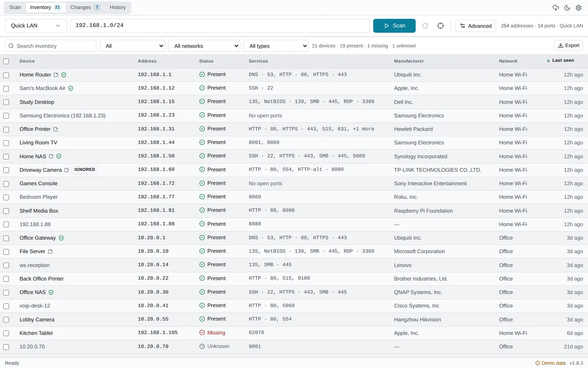This screenshot has height=368, width=588.
Task: Click the Present check icon for Study Desktop
Action: click(202, 102)
